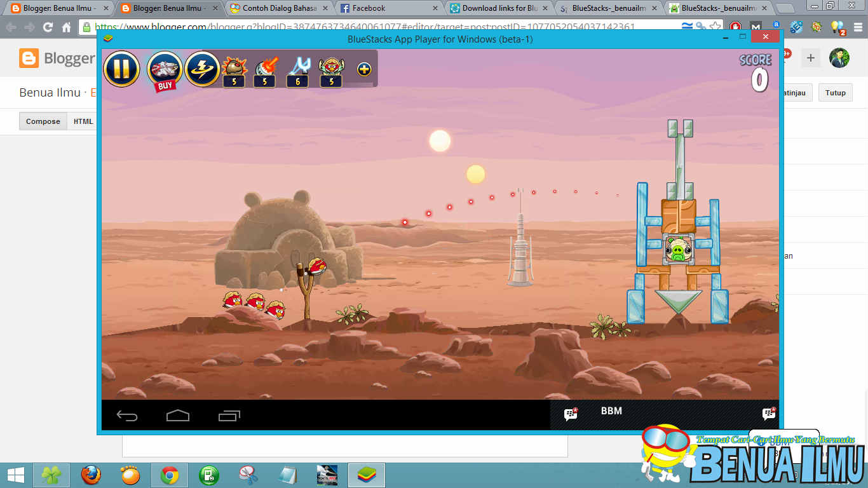The image size is (868, 488).
Task: Click Chrome back navigation arrow
Action: pyautogui.click(x=11, y=27)
